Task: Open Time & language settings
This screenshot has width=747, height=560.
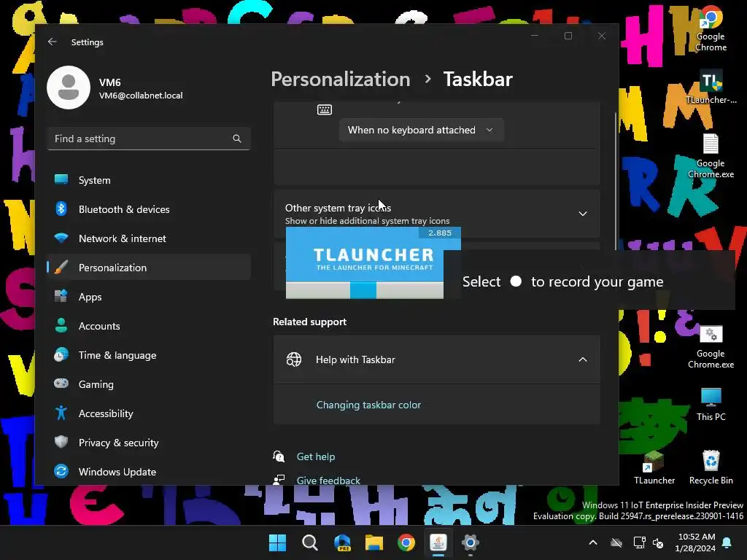Action: (x=149, y=355)
